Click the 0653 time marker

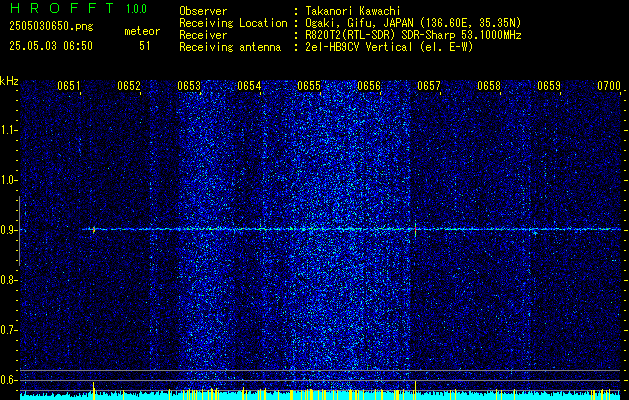tap(189, 86)
